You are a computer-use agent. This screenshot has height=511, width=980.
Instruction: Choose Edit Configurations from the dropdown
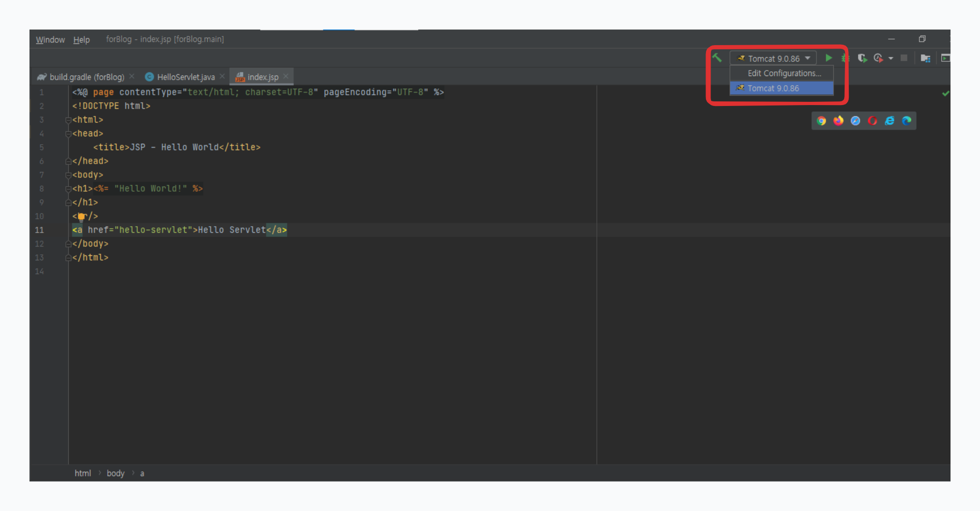coord(784,73)
